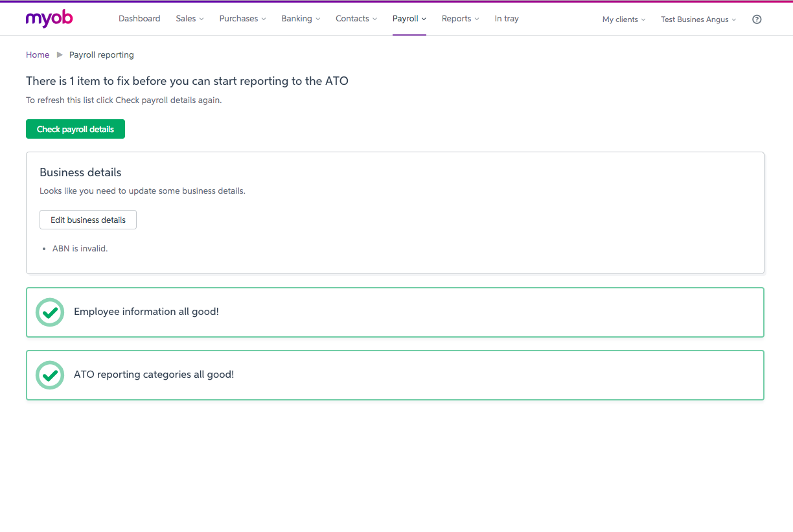Click the MYOB logo

(x=49, y=19)
